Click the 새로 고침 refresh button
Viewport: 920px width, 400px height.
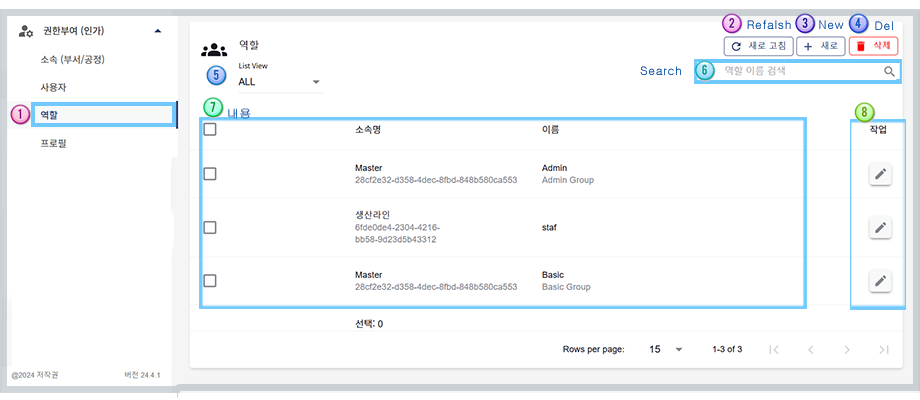coord(758,46)
